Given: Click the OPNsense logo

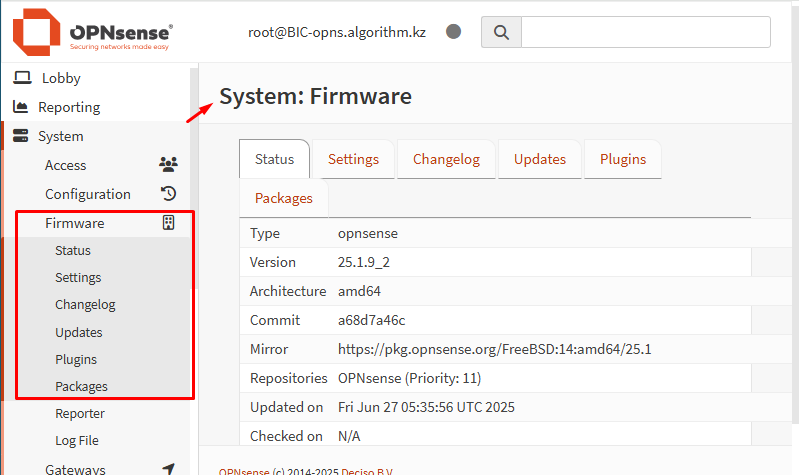Looking at the screenshot, I should (93, 32).
